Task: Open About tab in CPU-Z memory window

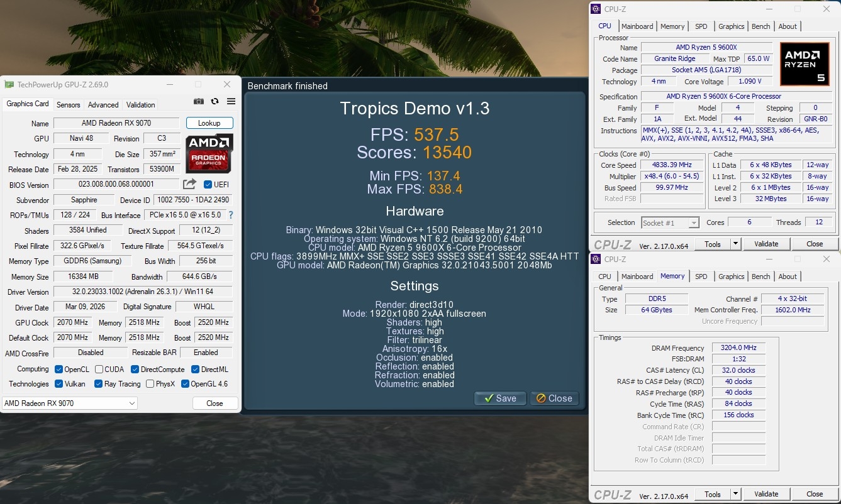Action: click(788, 277)
